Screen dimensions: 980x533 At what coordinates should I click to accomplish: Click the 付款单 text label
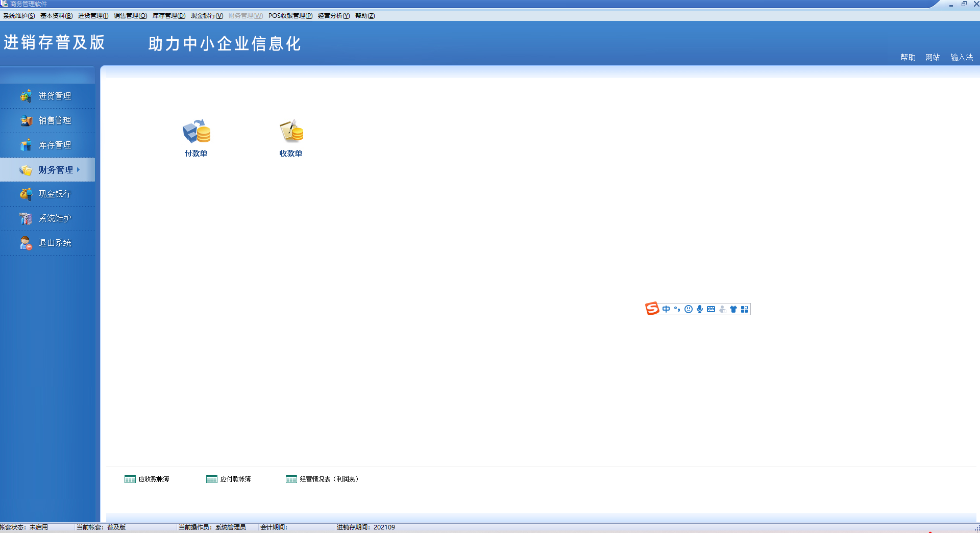[196, 154]
